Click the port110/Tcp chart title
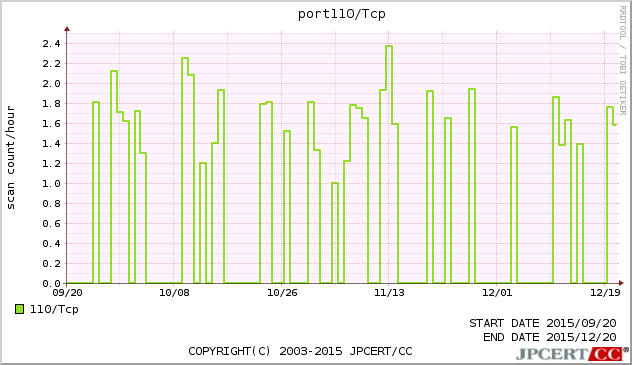 click(x=341, y=14)
